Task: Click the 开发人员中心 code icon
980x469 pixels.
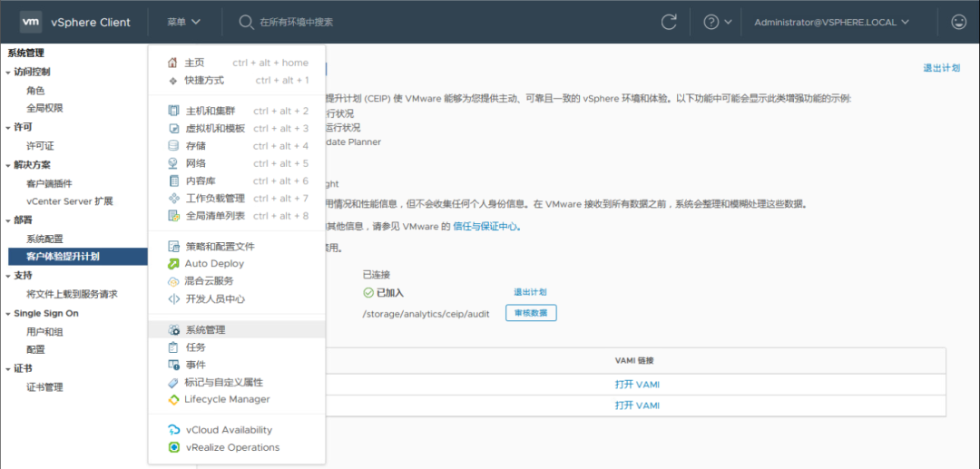Action: pos(173,299)
